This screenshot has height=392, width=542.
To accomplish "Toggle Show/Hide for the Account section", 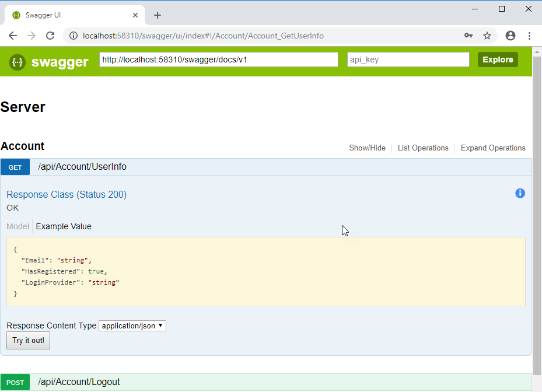I will click(x=367, y=148).
